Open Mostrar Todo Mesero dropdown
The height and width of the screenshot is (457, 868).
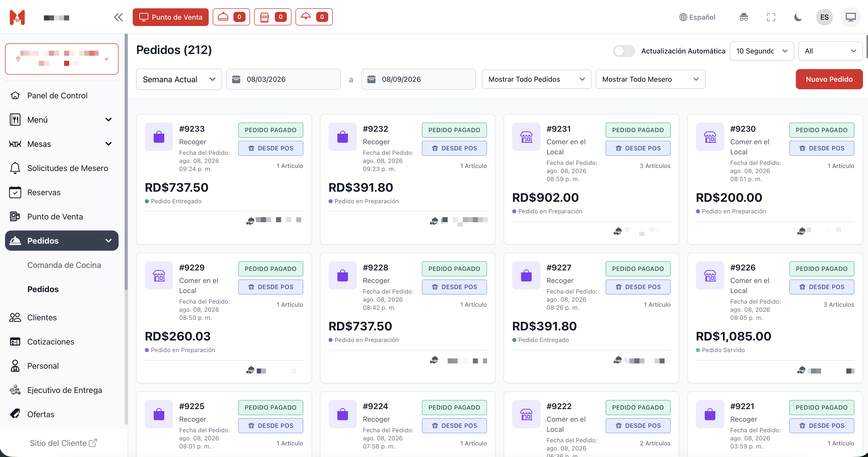pyautogui.click(x=650, y=79)
